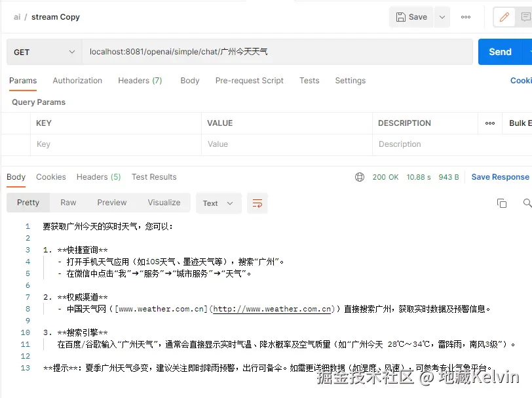532x398 pixels.
Task: Open the Text format dropdown
Action: [x=219, y=203]
